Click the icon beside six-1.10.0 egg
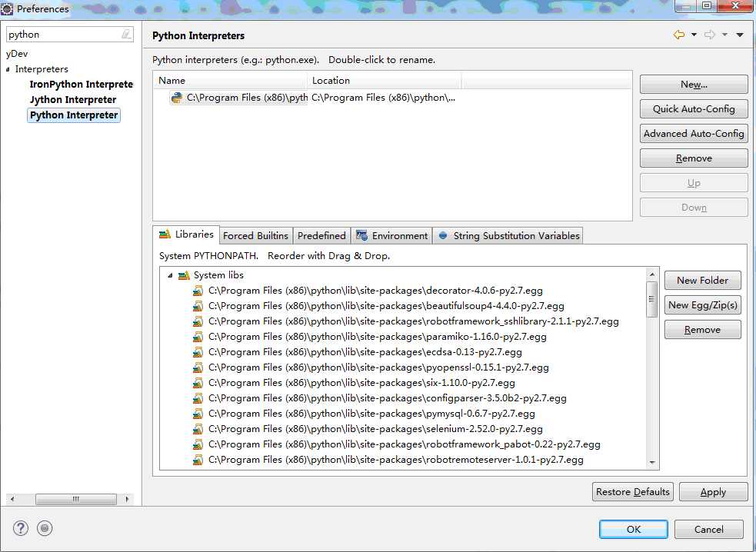The image size is (756, 552). pyautogui.click(x=198, y=384)
